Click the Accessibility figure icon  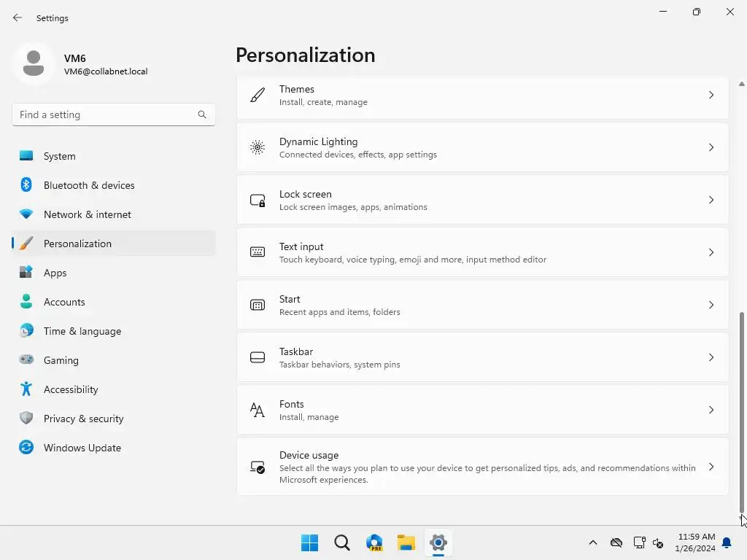[26, 389]
